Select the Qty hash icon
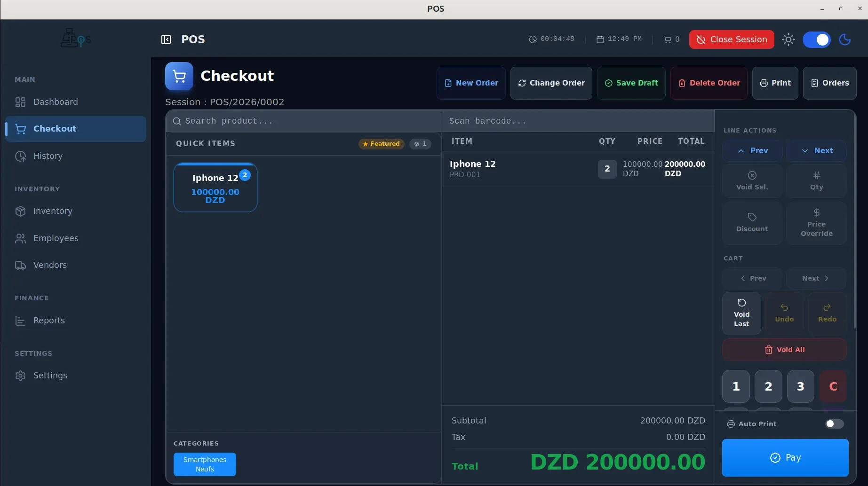868x486 pixels. [x=817, y=175]
